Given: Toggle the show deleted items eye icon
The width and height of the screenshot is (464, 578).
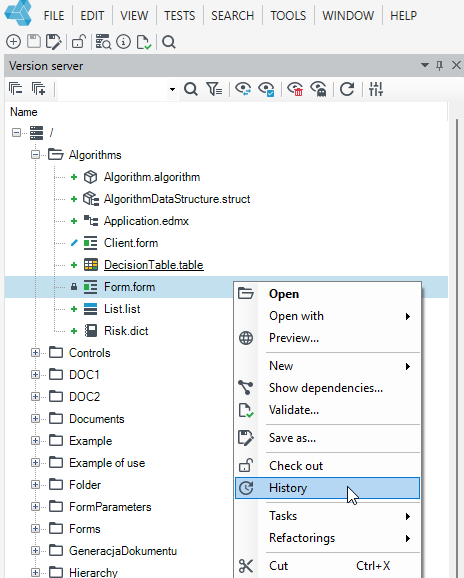Looking at the screenshot, I should (295, 89).
